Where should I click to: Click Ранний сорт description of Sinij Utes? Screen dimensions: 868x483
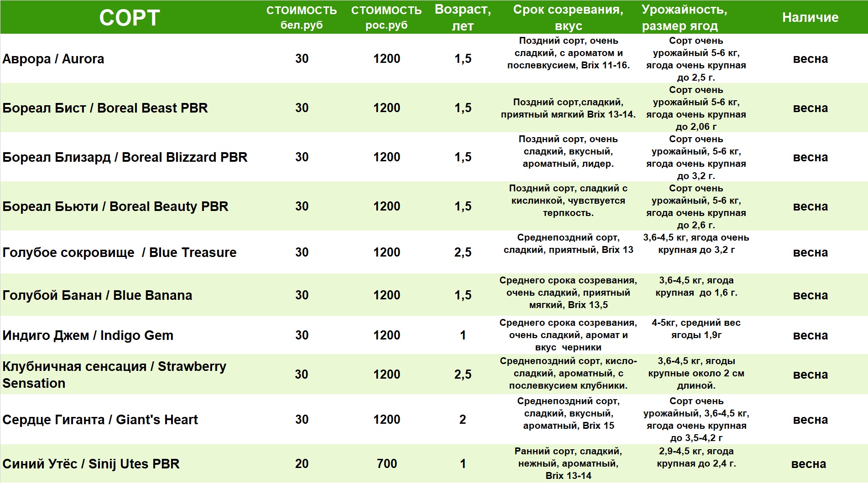[568, 463]
